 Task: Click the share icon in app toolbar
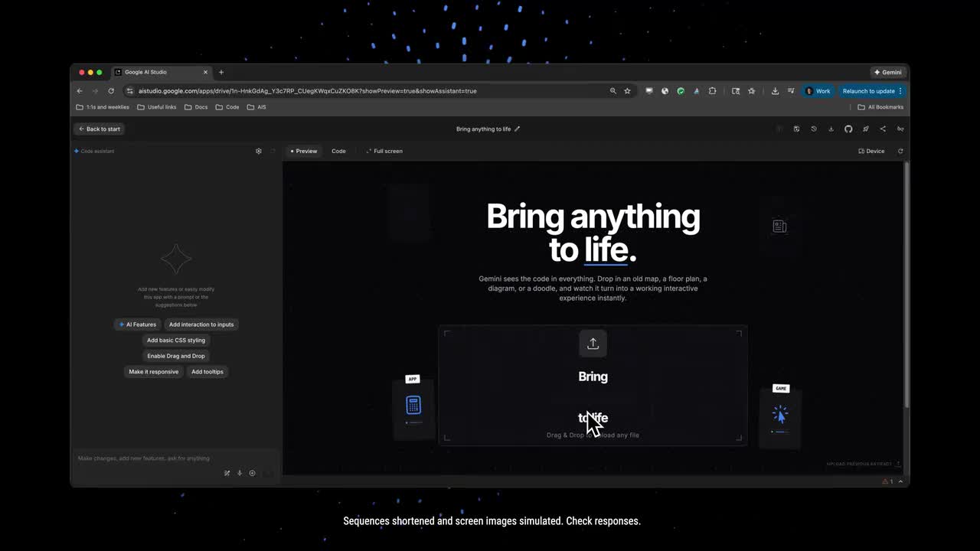[883, 129]
